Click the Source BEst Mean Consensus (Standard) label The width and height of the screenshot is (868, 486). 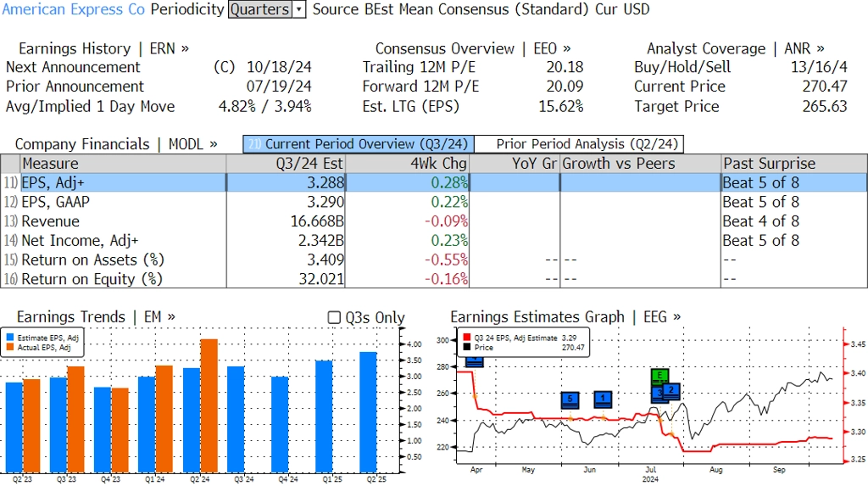(x=451, y=9)
